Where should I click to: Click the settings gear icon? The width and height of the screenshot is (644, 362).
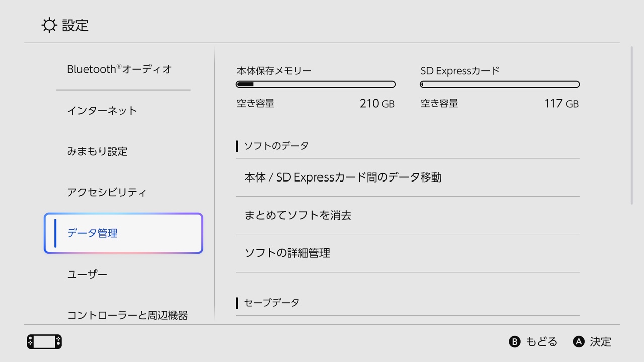click(x=49, y=25)
